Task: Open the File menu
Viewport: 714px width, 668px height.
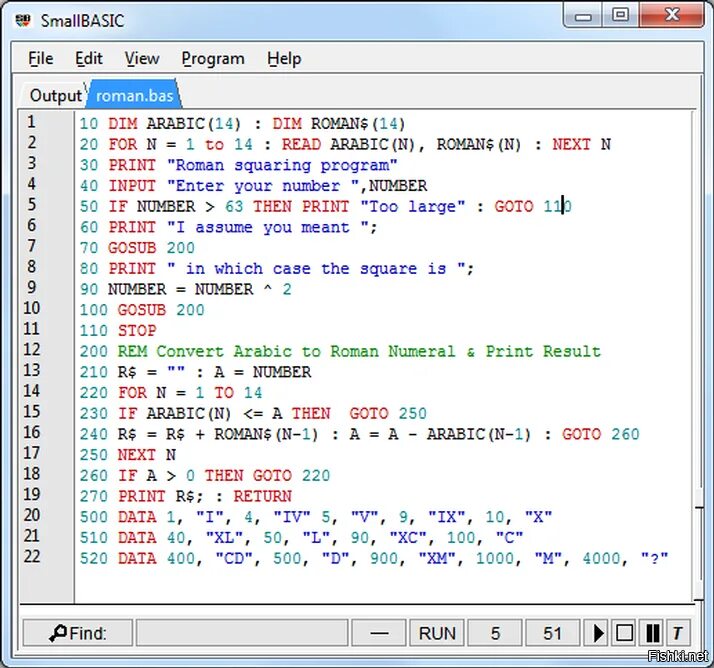Action: click(x=41, y=59)
